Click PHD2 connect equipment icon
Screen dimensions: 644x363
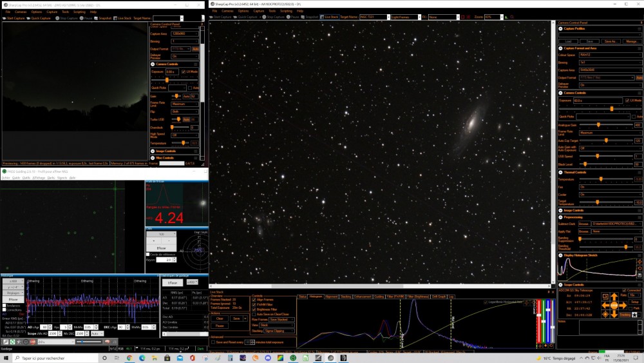[6, 342]
